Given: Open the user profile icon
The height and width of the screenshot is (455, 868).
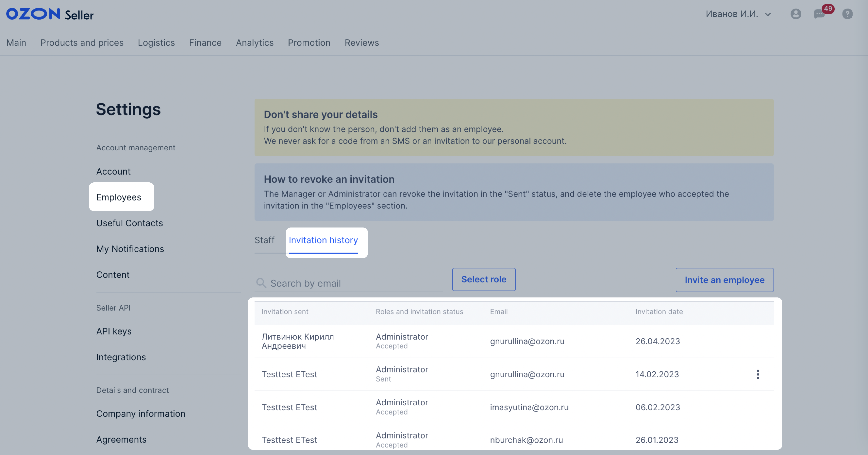Looking at the screenshot, I should [795, 14].
